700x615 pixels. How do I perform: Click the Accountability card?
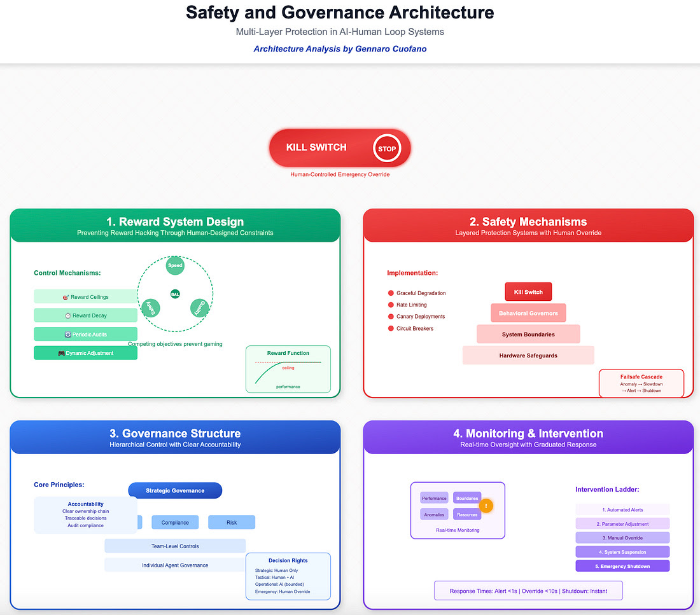pos(85,515)
